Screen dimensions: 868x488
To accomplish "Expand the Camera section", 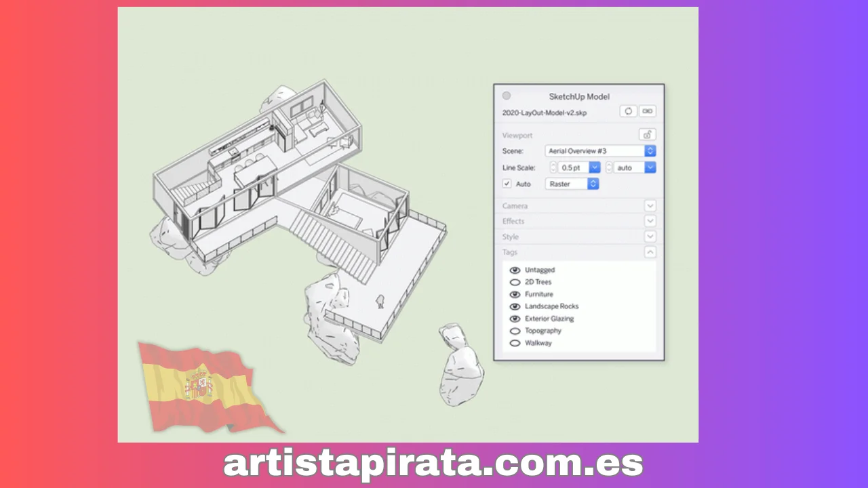I will [x=650, y=205].
